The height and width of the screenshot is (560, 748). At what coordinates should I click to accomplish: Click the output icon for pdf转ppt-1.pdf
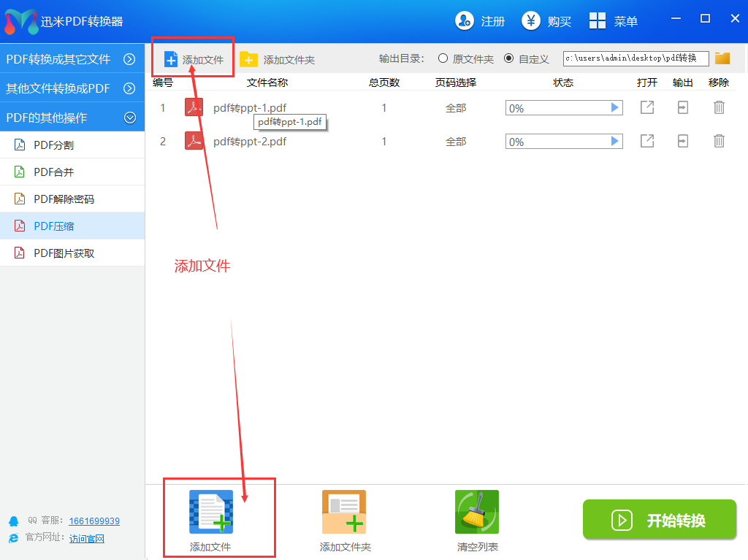(x=683, y=108)
